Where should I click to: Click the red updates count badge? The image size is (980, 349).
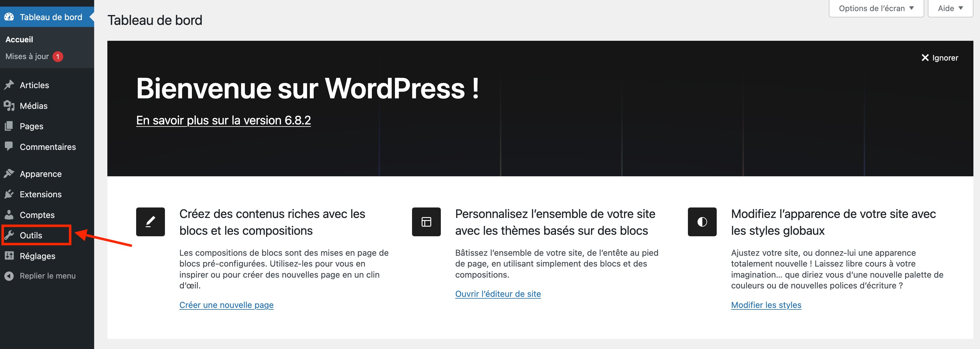pyautogui.click(x=58, y=56)
